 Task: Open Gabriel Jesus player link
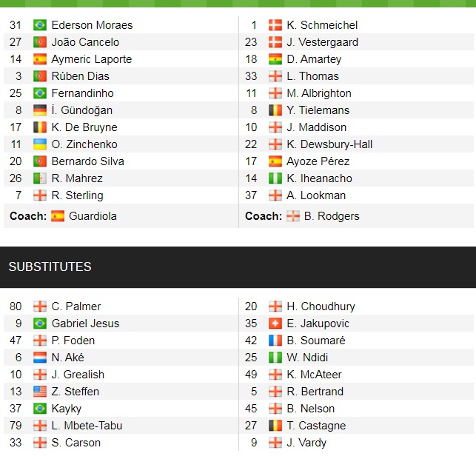tap(85, 324)
